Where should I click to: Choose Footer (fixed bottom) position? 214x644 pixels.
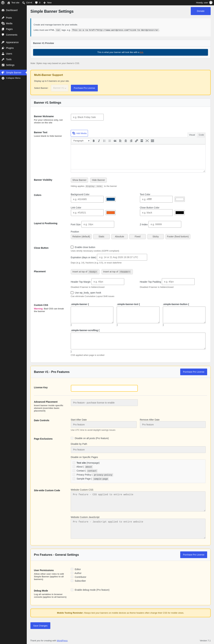click(178, 237)
